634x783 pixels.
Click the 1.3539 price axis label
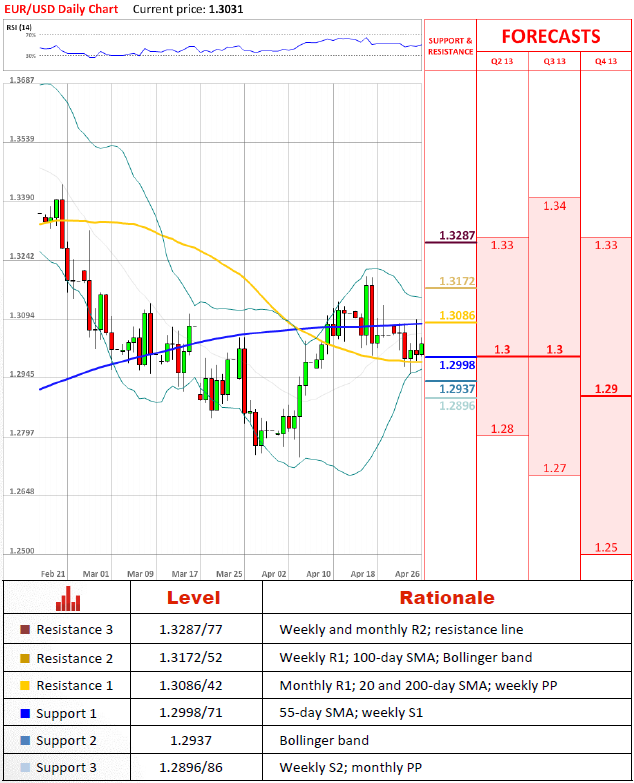tap(22, 138)
